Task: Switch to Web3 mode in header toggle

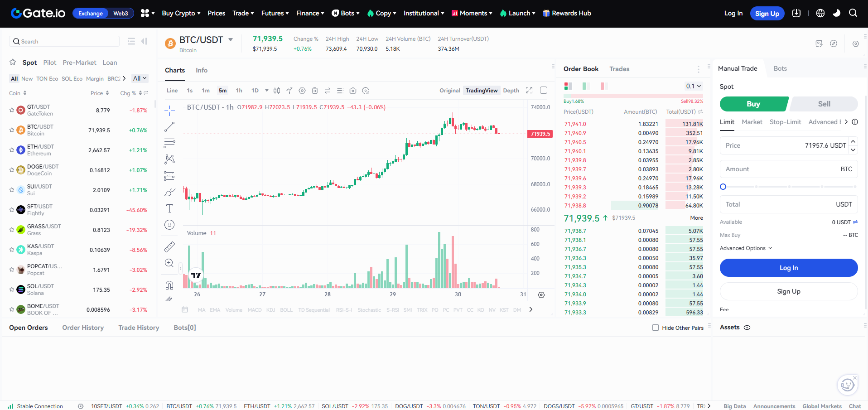Action: pos(121,13)
